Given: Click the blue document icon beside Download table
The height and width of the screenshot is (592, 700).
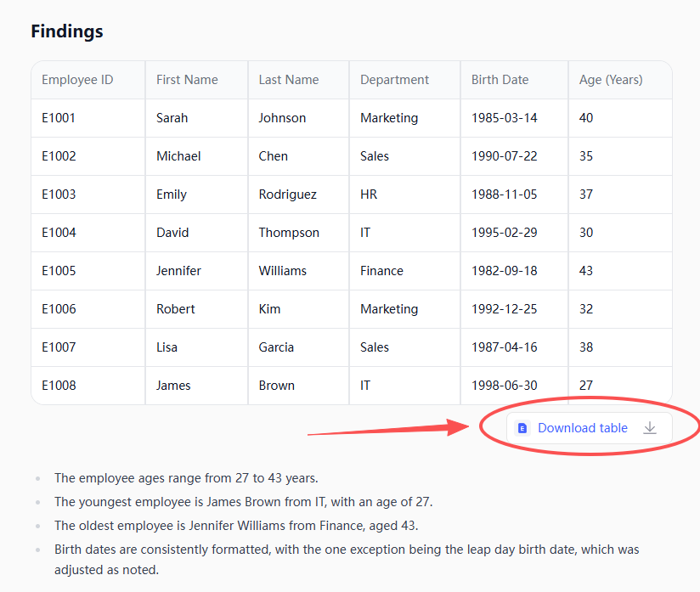Looking at the screenshot, I should 523,428.
